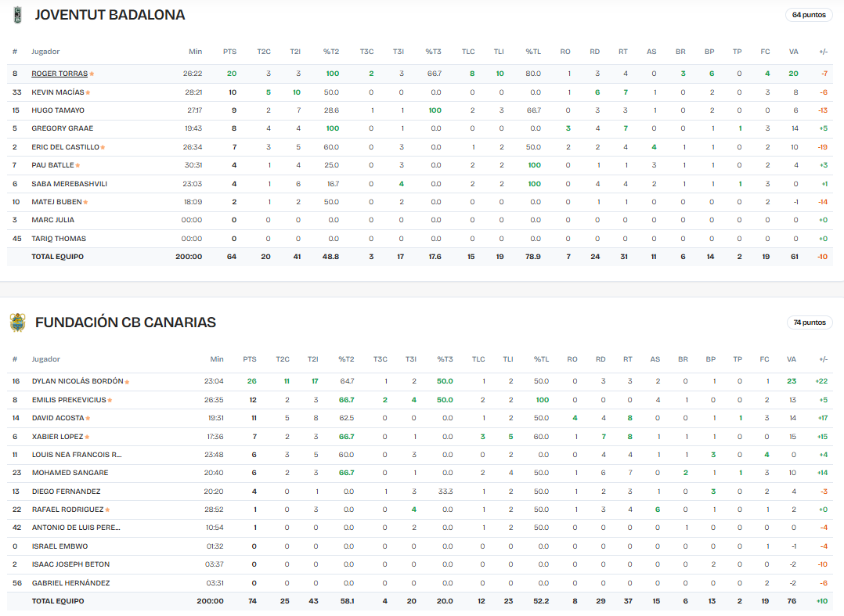Click the starter star beside Emilis Prekevicius
The height and width of the screenshot is (616, 844).
[x=110, y=400]
